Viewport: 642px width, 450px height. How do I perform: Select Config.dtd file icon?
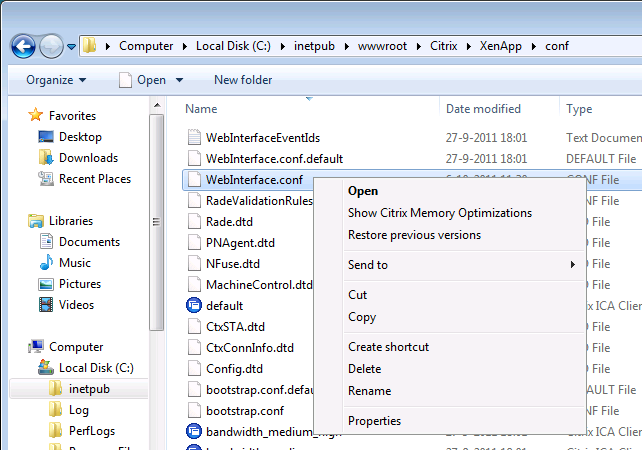[194, 369]
